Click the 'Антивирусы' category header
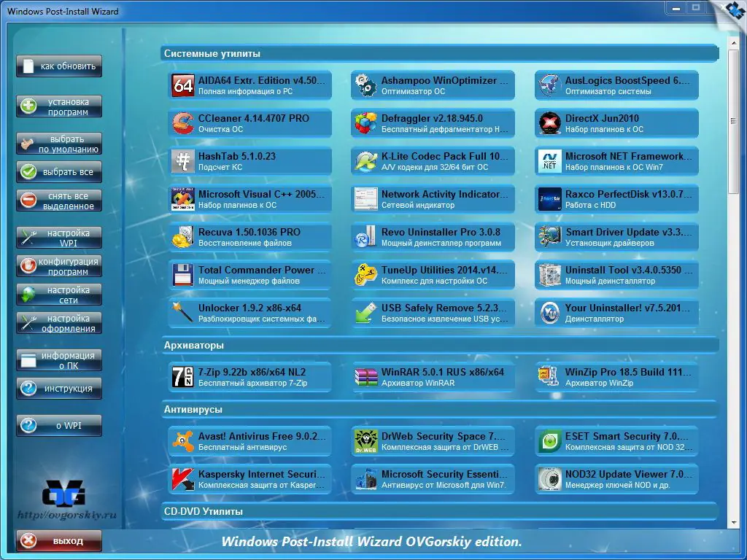 (x=439, y=409)
